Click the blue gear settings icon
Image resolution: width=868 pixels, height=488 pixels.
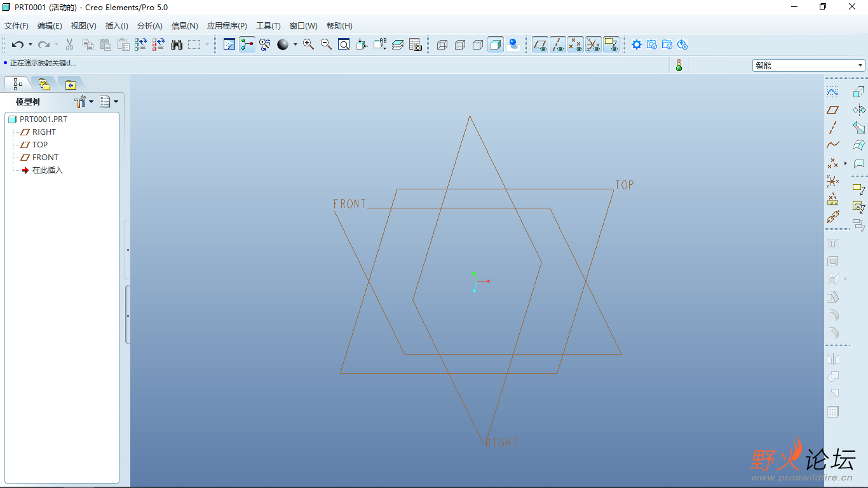point(637,44)
